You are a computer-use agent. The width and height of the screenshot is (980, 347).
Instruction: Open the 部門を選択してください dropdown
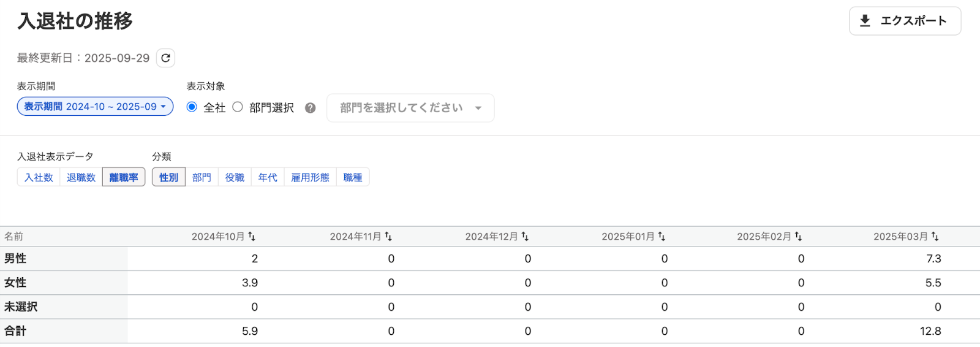coord(410,108)
